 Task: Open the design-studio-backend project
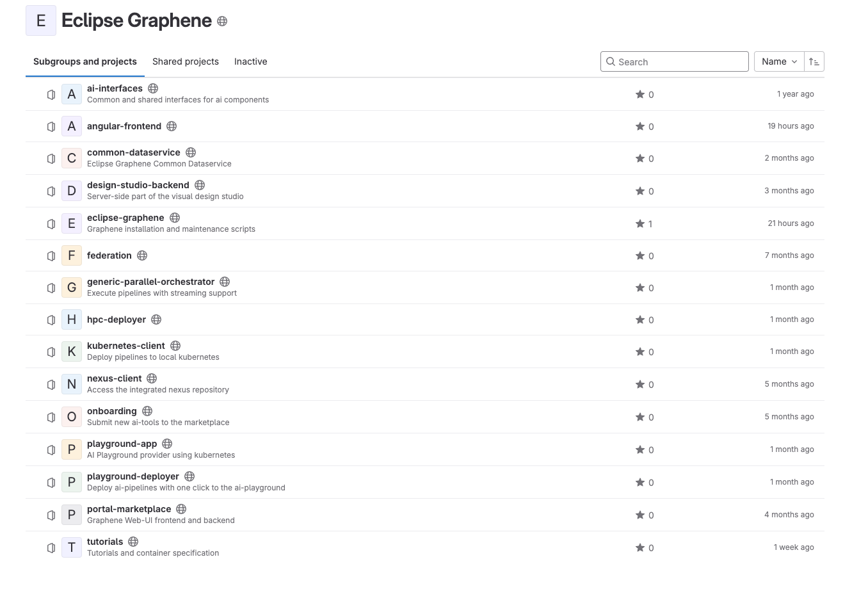138,185
